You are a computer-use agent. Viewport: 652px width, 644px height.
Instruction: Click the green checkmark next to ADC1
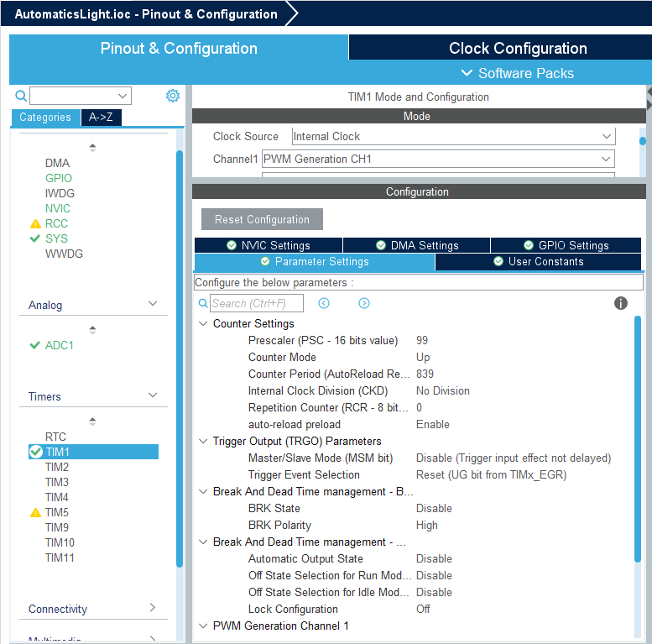(35, 345)
